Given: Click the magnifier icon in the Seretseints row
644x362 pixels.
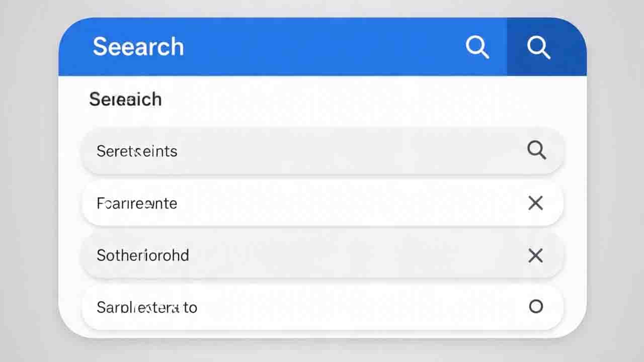Looking at the screenshot, I should click(x=536, y=150).
